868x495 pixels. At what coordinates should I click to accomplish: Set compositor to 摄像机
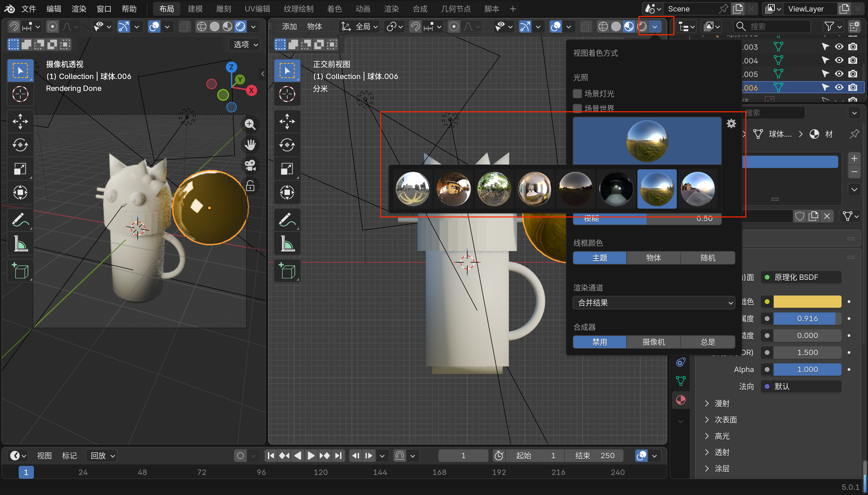pyautogui.click(x=653, y=342)
